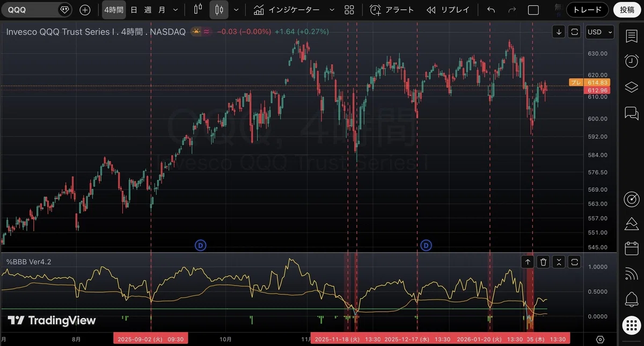Screen dimensions: 644x346
Task: Open chart settings hexagon gear icon
Action: (x=600, y=340)
